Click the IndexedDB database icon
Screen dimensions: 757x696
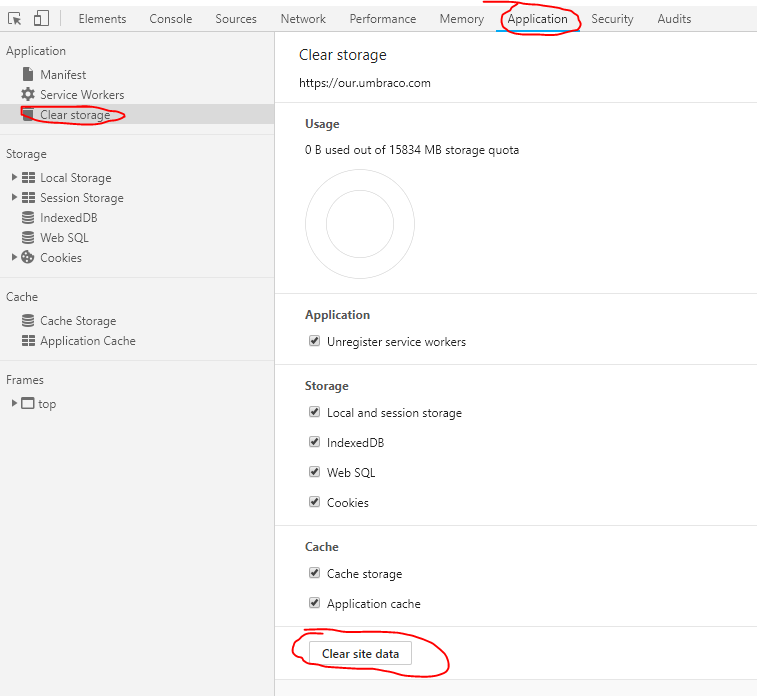pyautogui.click(x=28, y=218)
